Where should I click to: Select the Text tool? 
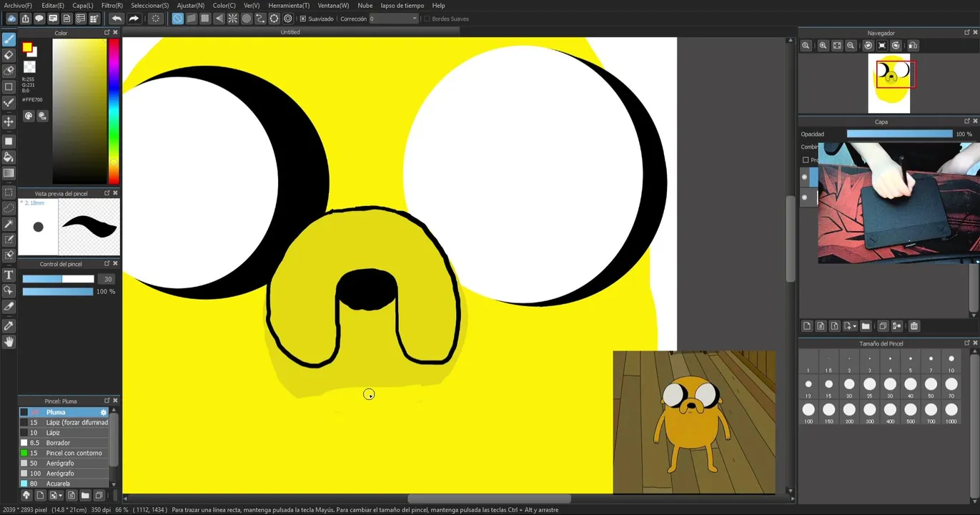(9, 275)
